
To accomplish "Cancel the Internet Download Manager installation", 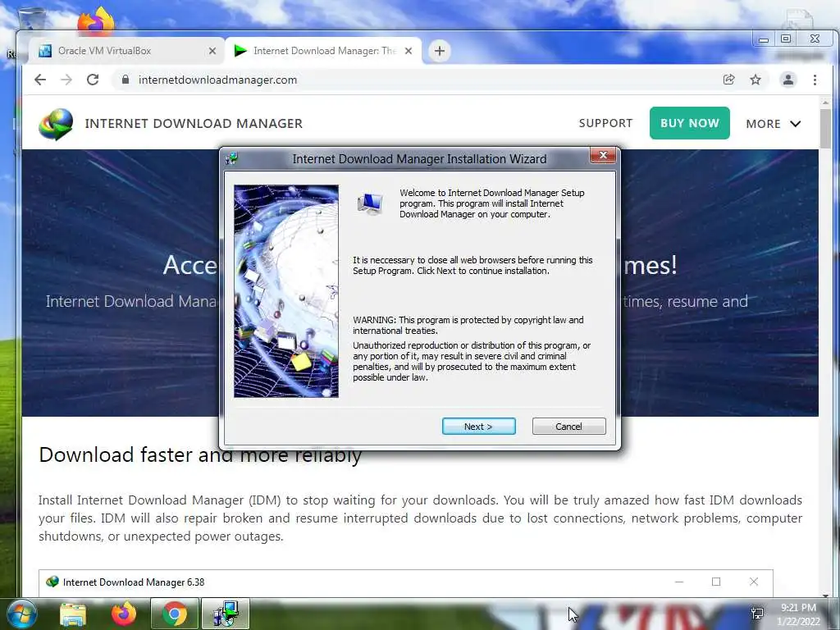I will [568, 427].
